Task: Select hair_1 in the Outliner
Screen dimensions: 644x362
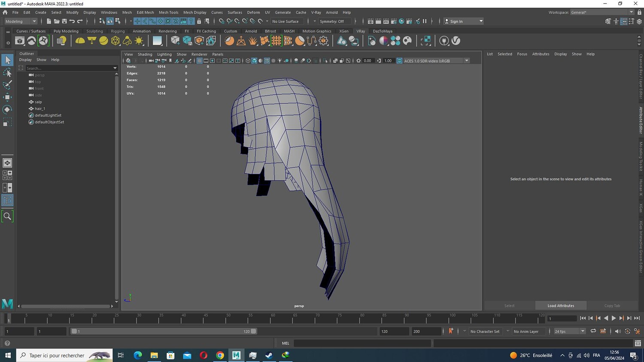Action: [40, 109]
